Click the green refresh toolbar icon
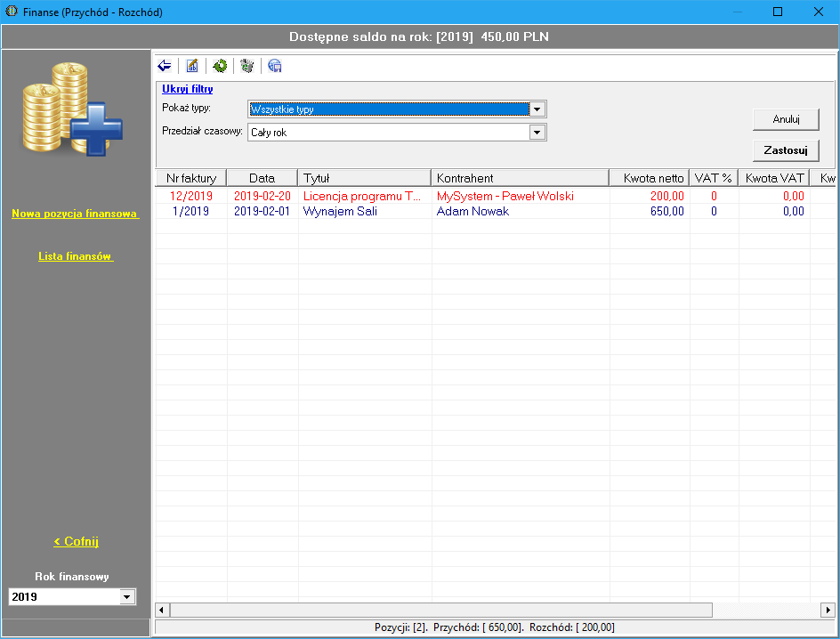Viewport: 840px width, 639px height. coord(220,66)
